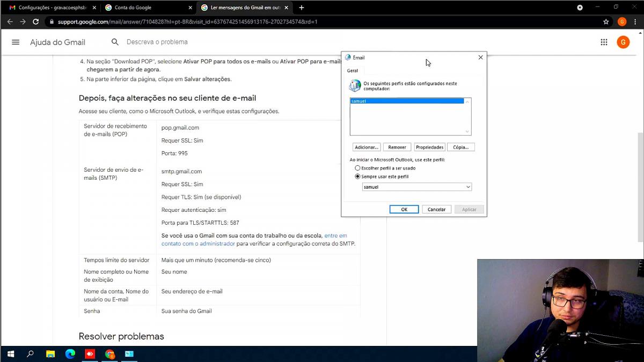Select the samuel profile in the list
This screenshot has width=644, height=362.
[x=407, y=101]
